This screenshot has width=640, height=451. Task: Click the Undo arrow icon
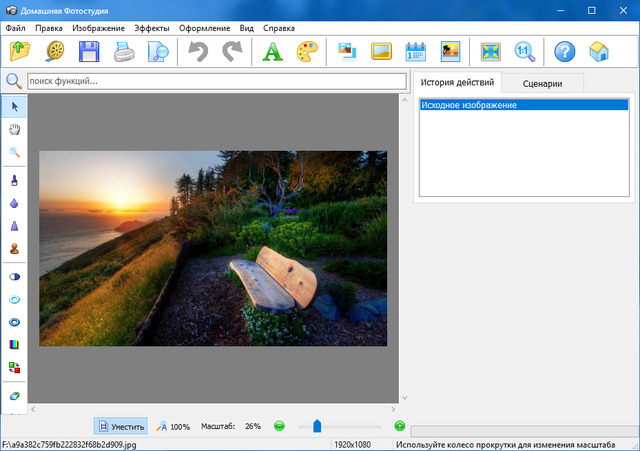click(198, 52)
